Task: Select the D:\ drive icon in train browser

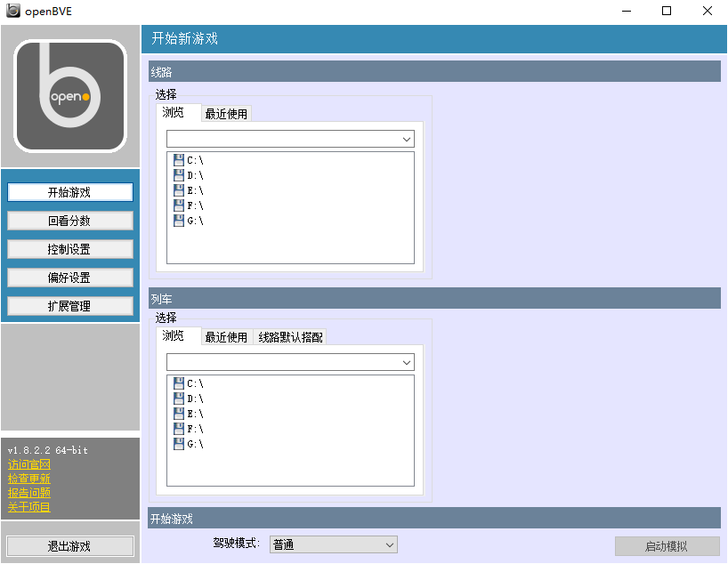Action: pyautogui.click(x=179, y=399)
